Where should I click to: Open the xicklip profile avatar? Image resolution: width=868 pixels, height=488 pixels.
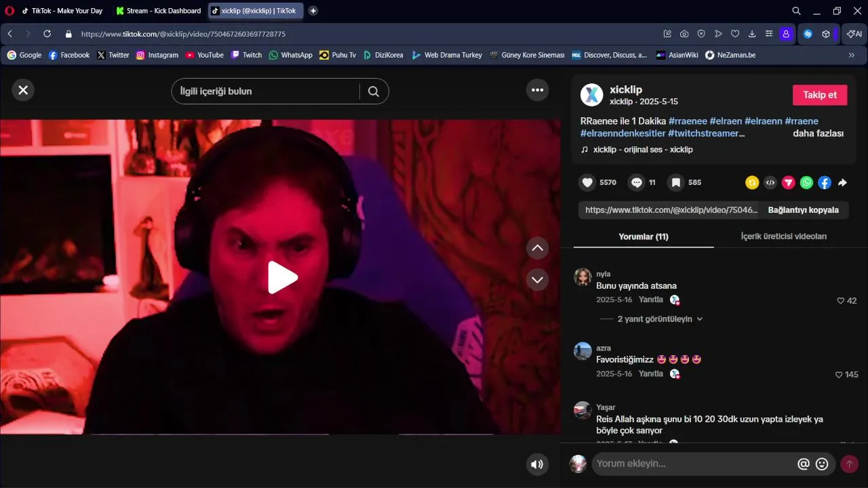pos(592,95)
